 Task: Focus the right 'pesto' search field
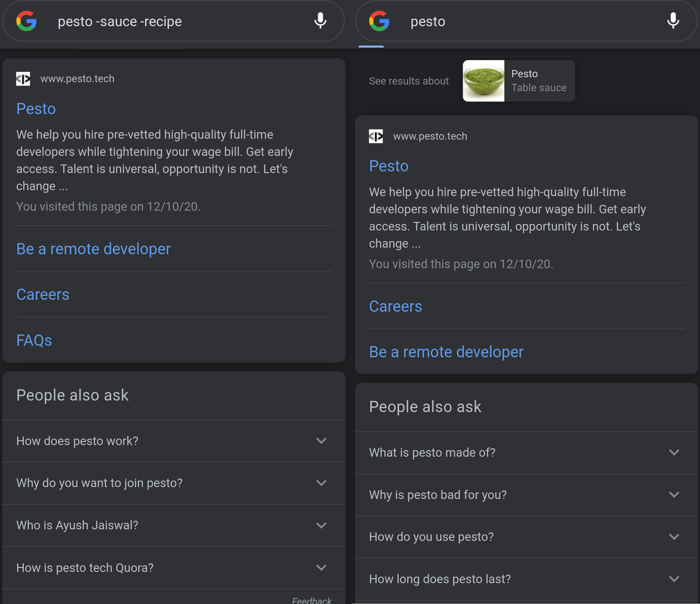(526, 21)
